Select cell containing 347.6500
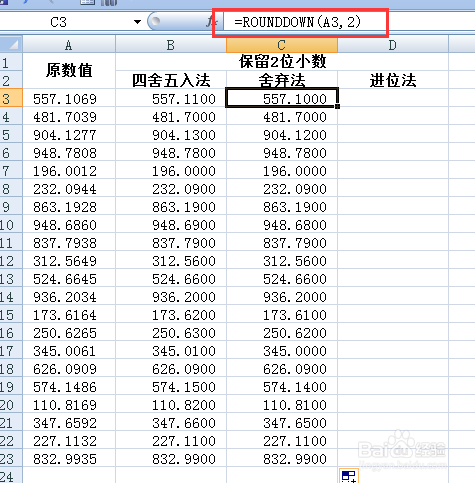The width and height of the screenshot is (475, 483). [282, 423]
